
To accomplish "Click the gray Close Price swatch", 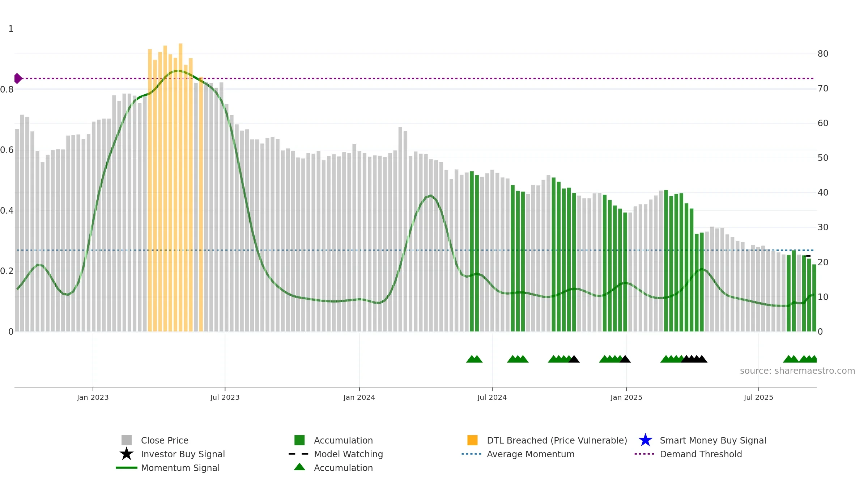I will point(127,440).
